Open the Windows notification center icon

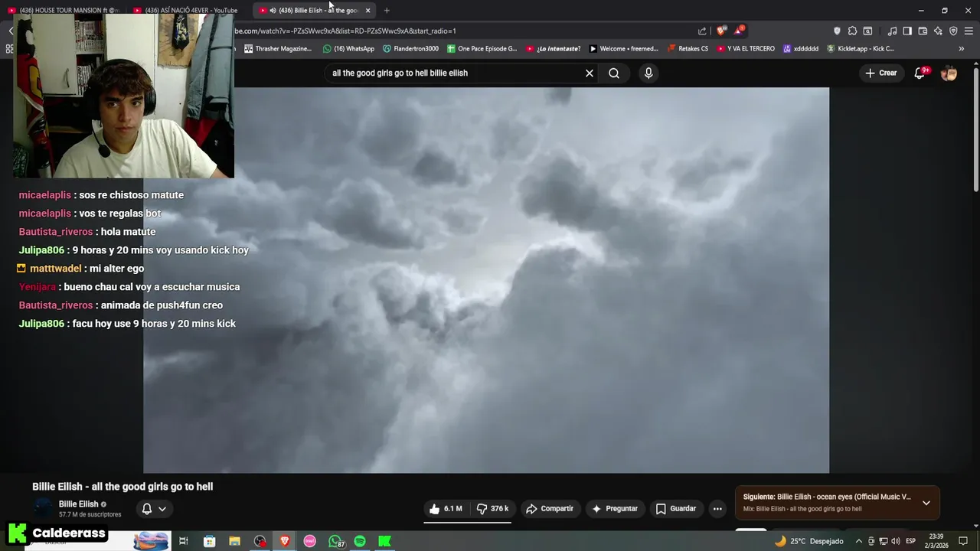tap(963, 541)
